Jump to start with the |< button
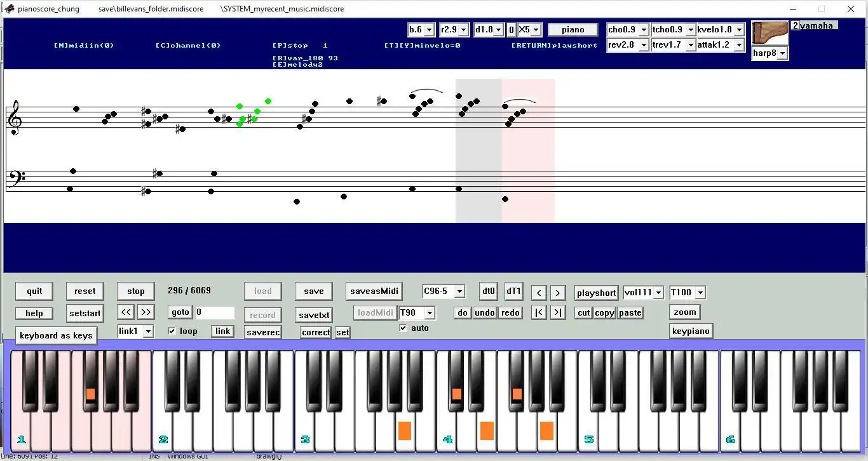This screenshot has width=868, height=461. 539,312
